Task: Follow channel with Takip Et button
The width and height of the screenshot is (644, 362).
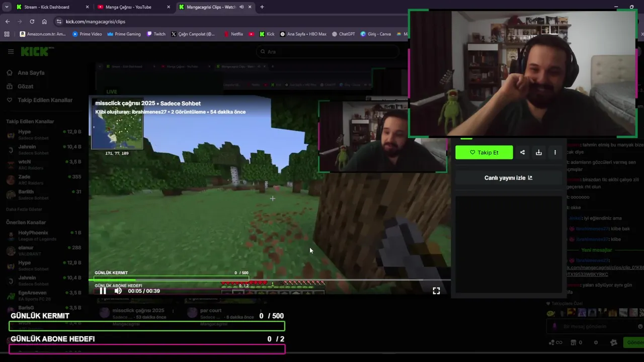Action: coord(484,152)
